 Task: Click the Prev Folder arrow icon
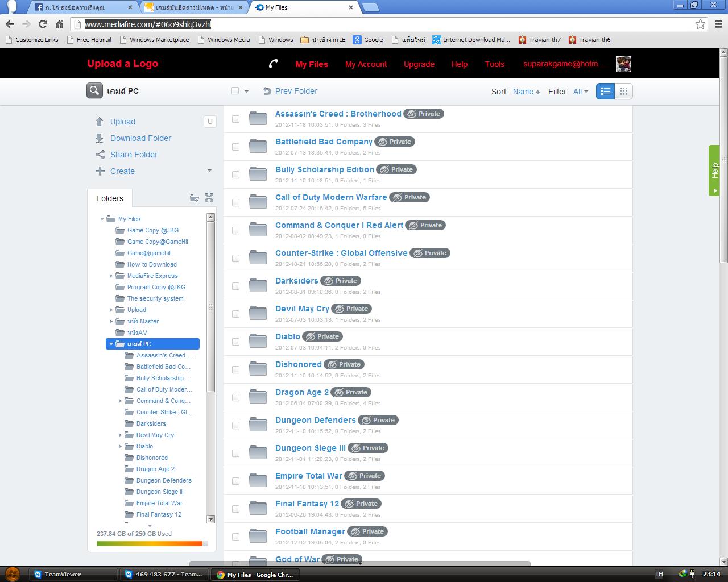[x=267, y=91]
